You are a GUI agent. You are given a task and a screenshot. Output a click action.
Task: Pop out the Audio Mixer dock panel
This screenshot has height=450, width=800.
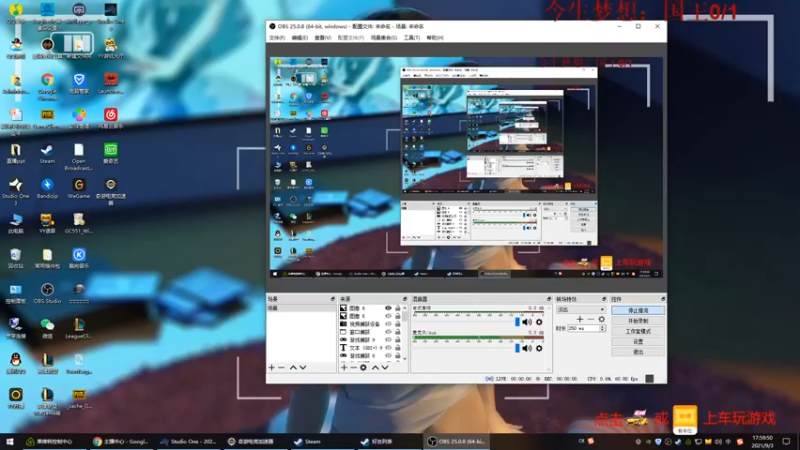click(549, 299)
